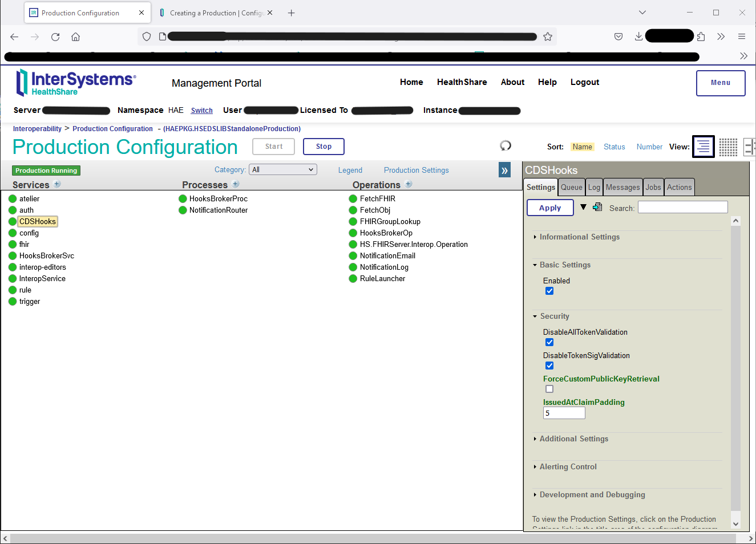Toggle DisableTokenSigValidation checkbox
The width and height of the screenshot is (756, 544).
click(549, 366)
